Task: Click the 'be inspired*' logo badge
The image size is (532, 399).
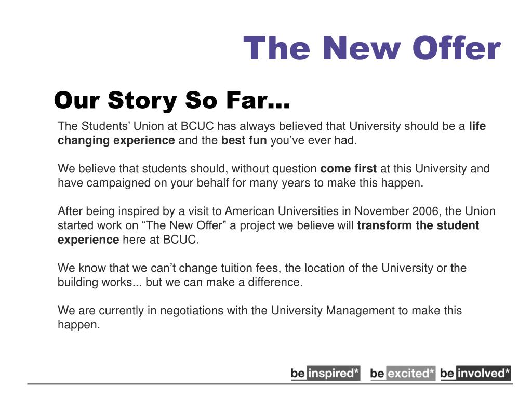Action: pyautogui.click(x=325, y=373)
